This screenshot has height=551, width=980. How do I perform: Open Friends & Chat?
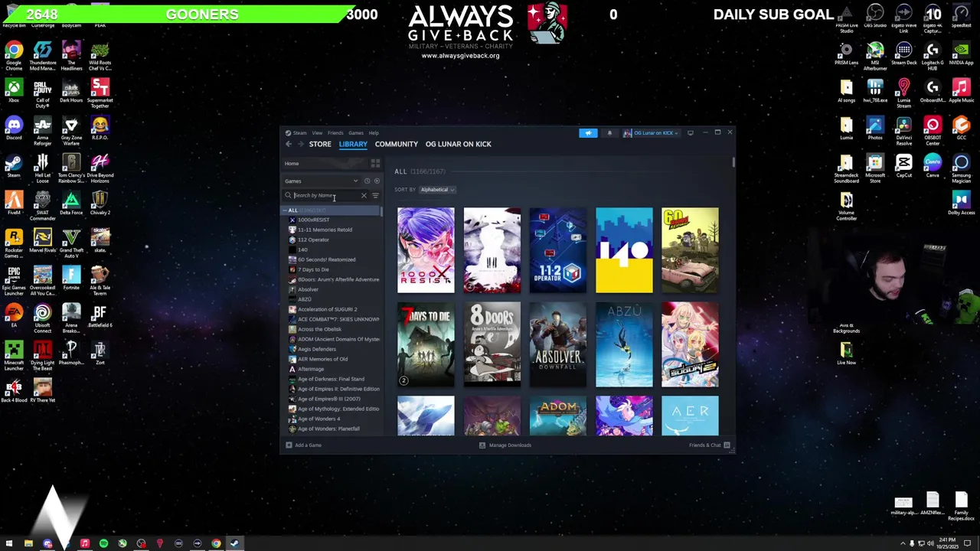coord(709,445)
